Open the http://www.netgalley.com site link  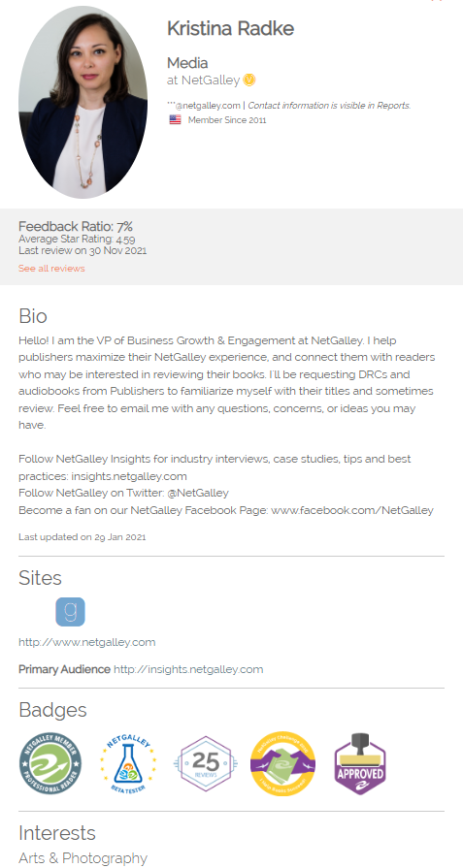[x=87, y=642]
